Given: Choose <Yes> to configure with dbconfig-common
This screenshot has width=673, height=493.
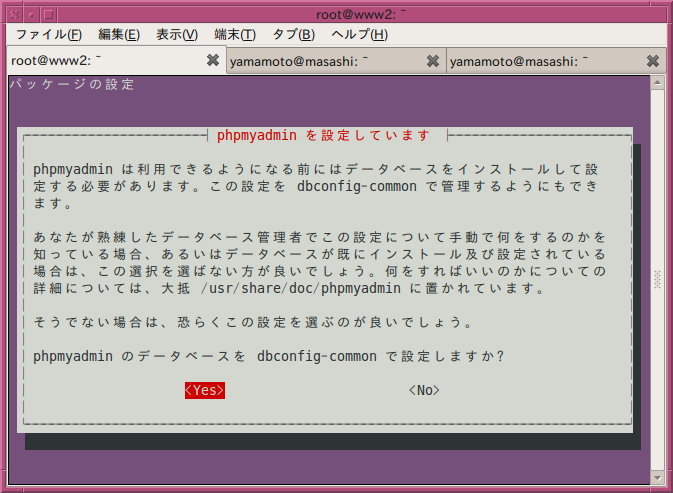Looking at the screenshot, I should (x=205, y=390).
